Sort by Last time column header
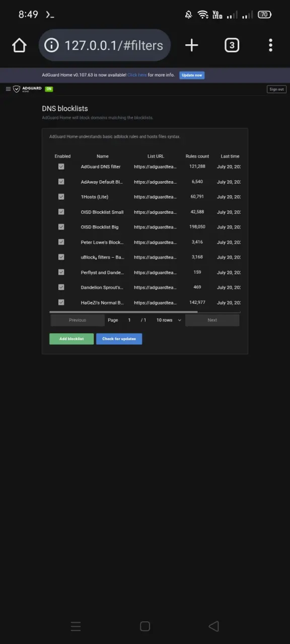The height and width of the screenshot is (644, 290). (x=230, y=156)
